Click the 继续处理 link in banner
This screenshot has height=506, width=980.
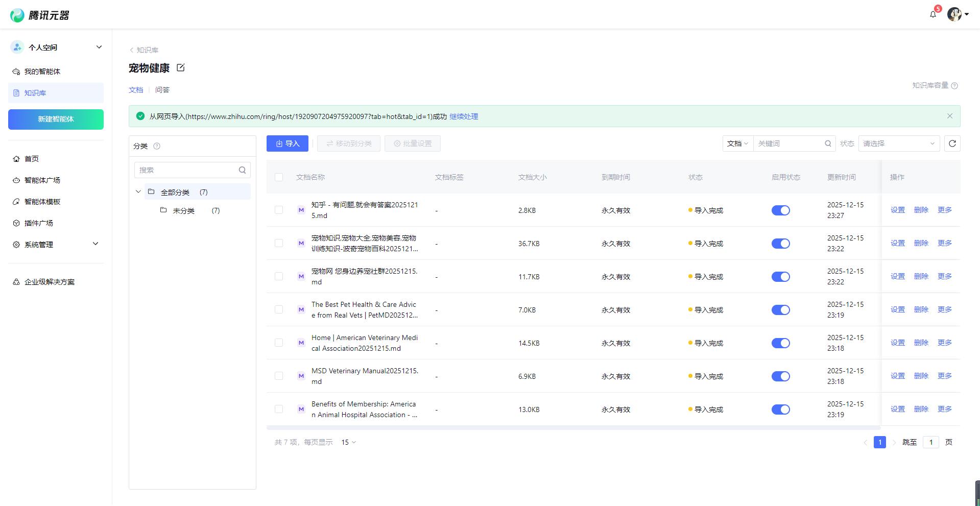pos(463,116)
